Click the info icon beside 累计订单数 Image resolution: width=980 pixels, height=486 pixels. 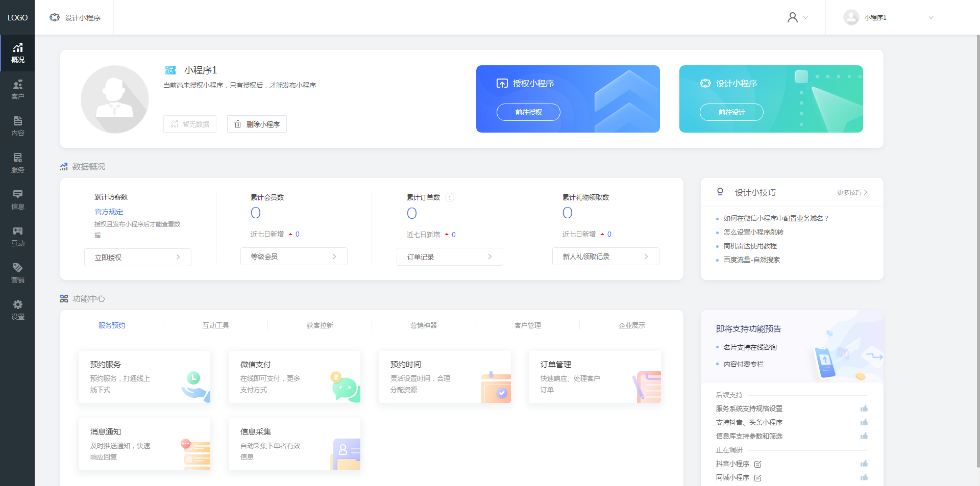pos(449,197)
